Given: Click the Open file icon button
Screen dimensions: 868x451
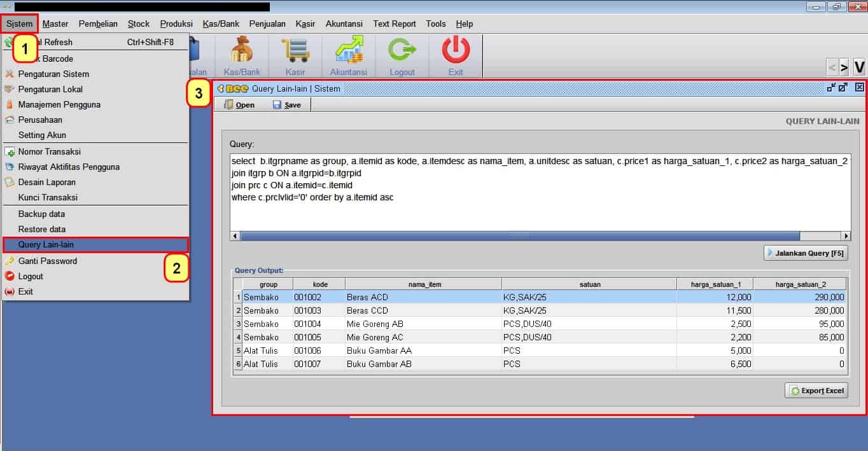Looking at the screenshot, I should (239, 105).
